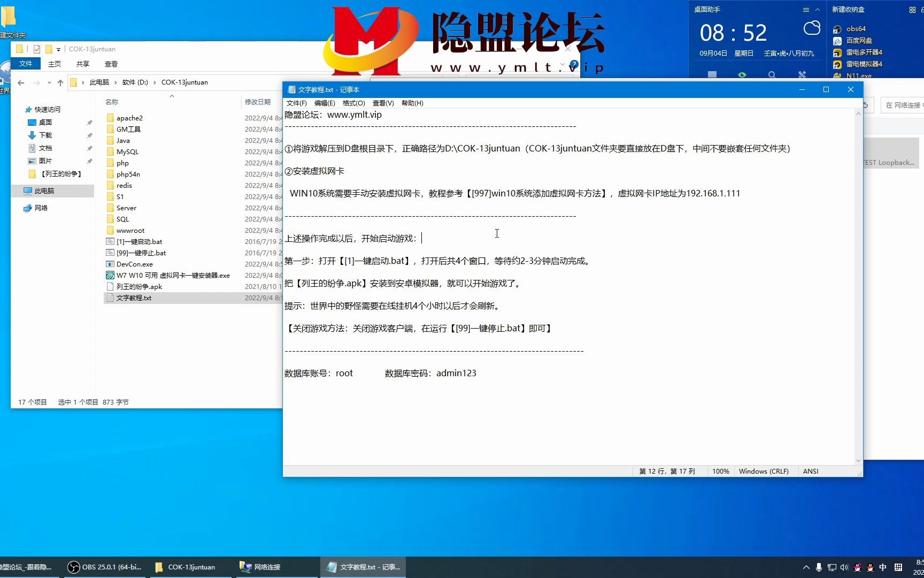Sort files by the 名称 column header
Viewport: 924px width, 578px height.
[112, 102]
